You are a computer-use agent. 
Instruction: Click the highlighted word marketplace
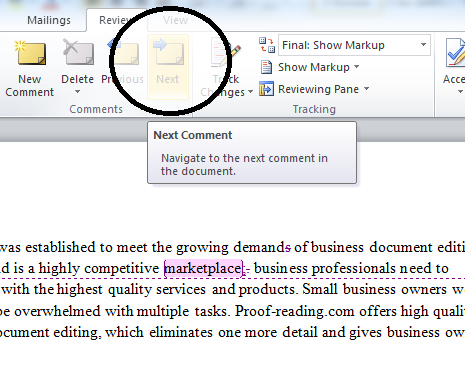203,268
